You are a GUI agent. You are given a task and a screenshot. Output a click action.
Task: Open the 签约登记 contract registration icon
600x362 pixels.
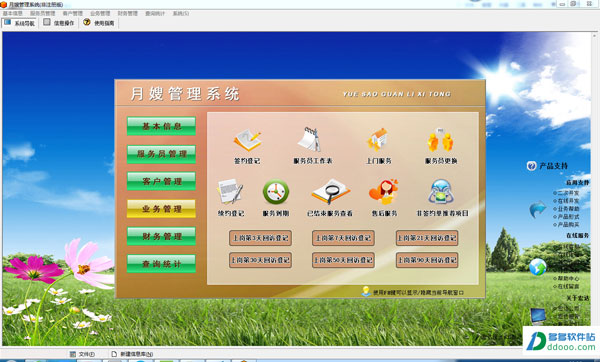point(248,140)
